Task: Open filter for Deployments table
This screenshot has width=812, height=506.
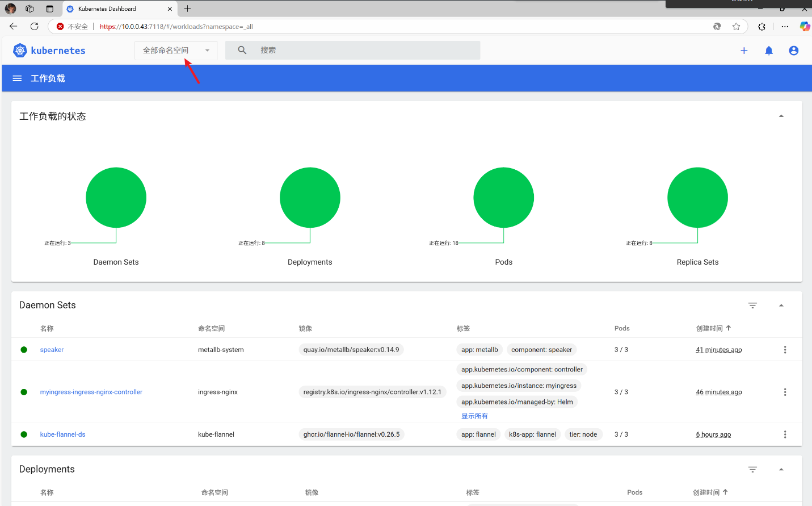Action: point(752,470)
